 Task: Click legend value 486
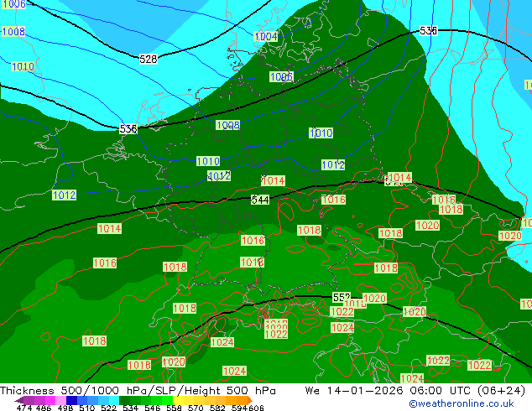[x=43, y=408]
